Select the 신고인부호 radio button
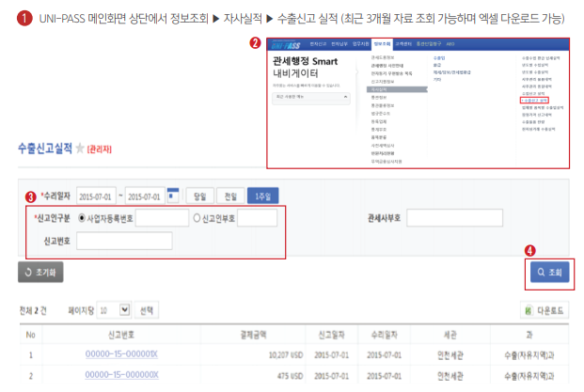 coord(197,218)
